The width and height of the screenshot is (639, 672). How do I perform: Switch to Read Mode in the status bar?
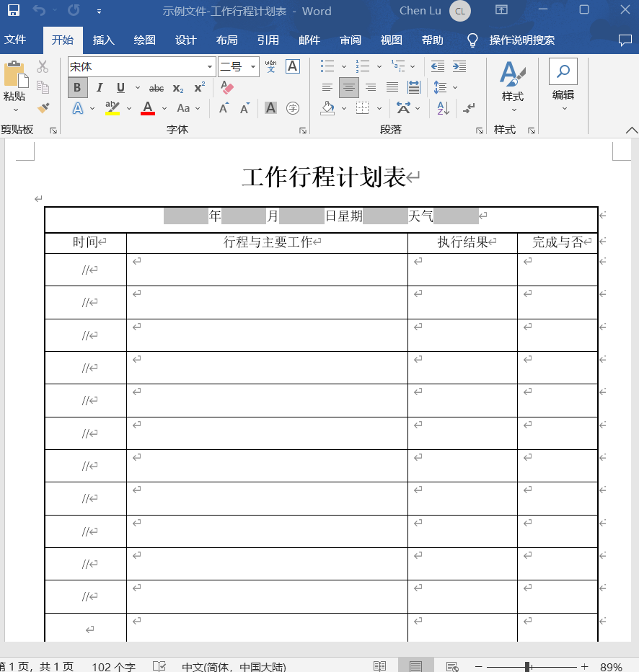(380, 666)
